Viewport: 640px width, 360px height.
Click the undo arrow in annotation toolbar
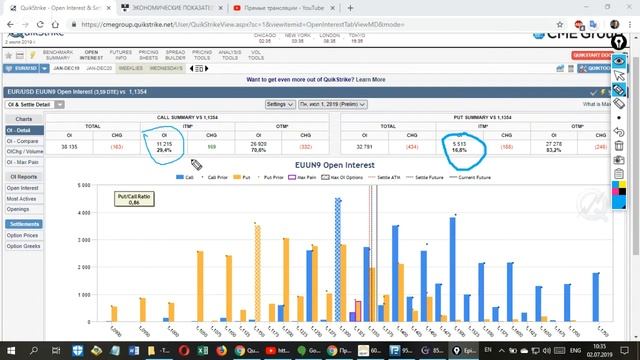coord(619,131)
